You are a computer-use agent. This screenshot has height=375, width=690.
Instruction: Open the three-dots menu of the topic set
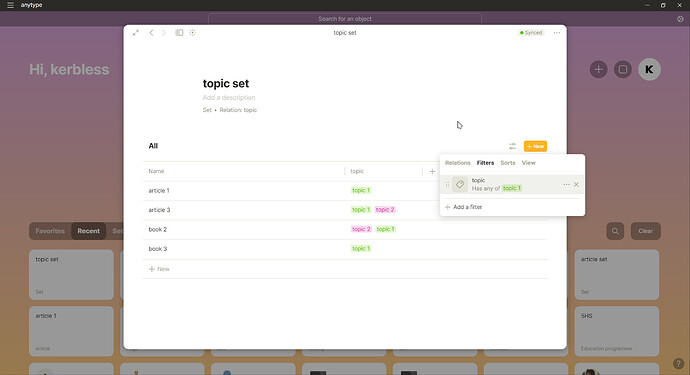pos(557,33)
